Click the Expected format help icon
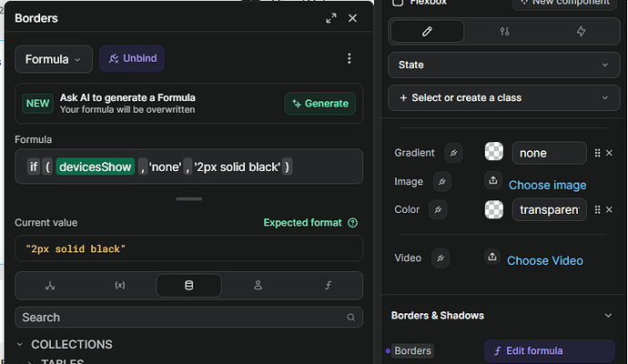The width and height of the screenshot is (628, 364). coord(353,222)
